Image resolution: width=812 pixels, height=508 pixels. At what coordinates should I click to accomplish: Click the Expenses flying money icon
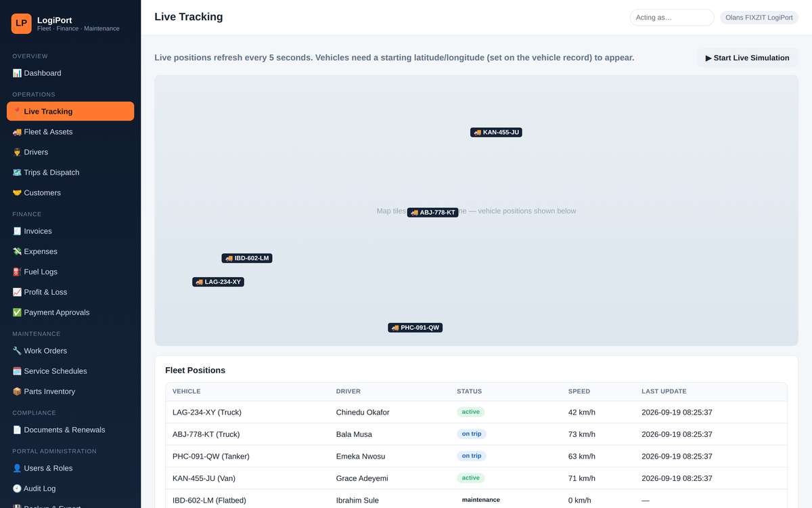17,251
